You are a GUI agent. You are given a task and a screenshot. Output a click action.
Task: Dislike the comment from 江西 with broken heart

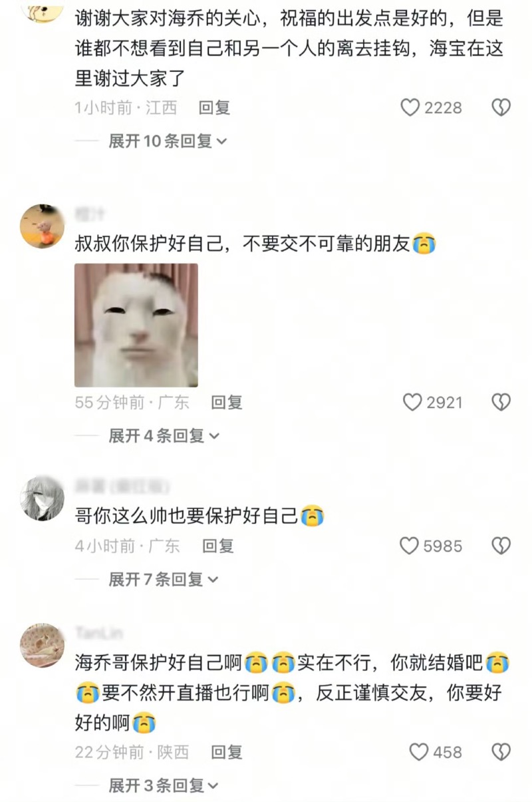(501, 107)
